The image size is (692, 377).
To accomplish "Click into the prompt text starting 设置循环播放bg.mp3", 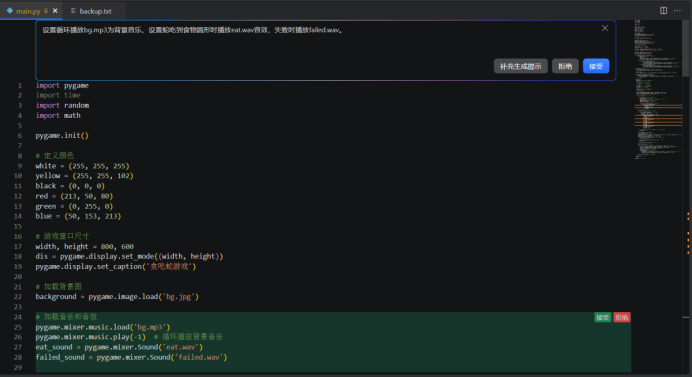I will click(192, 30).
